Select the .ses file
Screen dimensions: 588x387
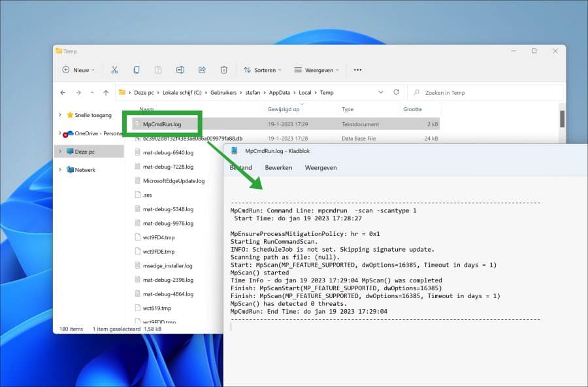coord(148,195)
